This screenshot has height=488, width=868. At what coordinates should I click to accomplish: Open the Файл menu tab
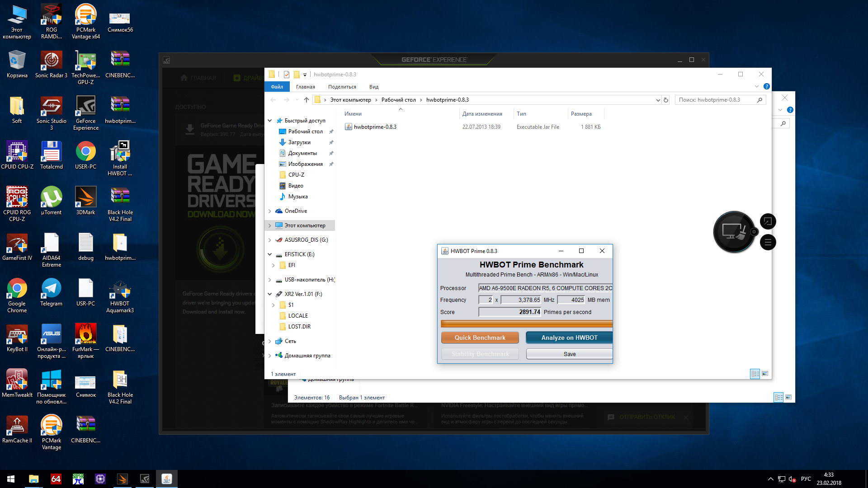coord(277,87)
